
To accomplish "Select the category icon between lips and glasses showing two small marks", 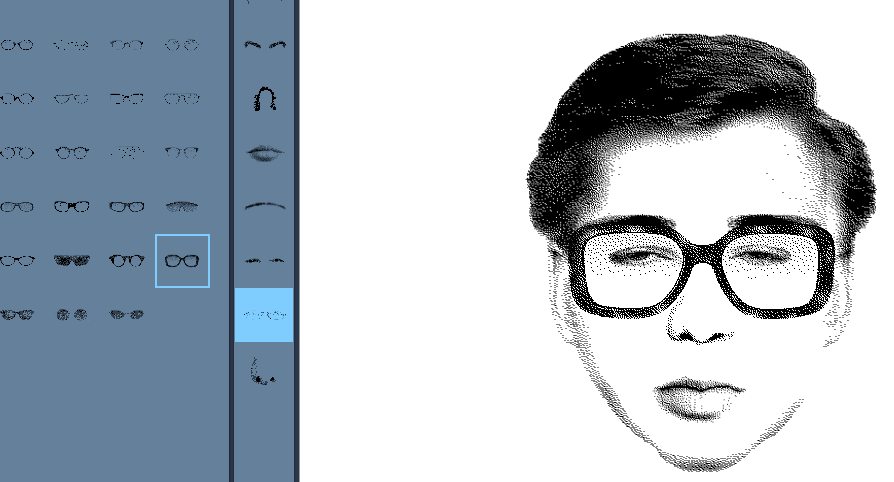I will pos(265,260).
